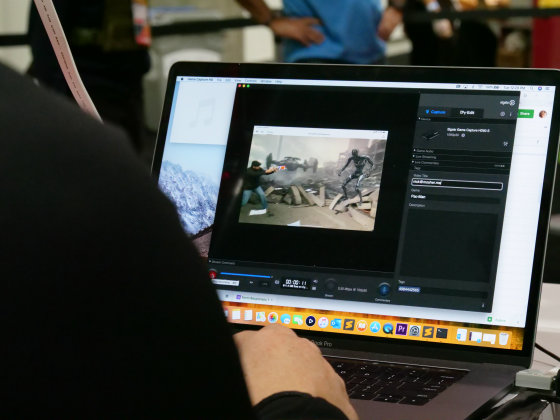Open Sublime Text icon beside Outlook
Screen dimensions: 560x420
pos(349,325)
